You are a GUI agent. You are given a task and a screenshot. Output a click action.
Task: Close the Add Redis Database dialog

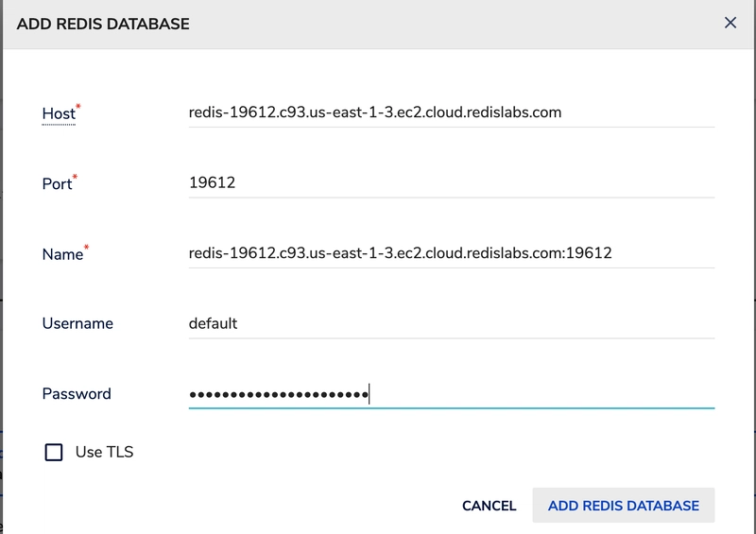(730, 23)
